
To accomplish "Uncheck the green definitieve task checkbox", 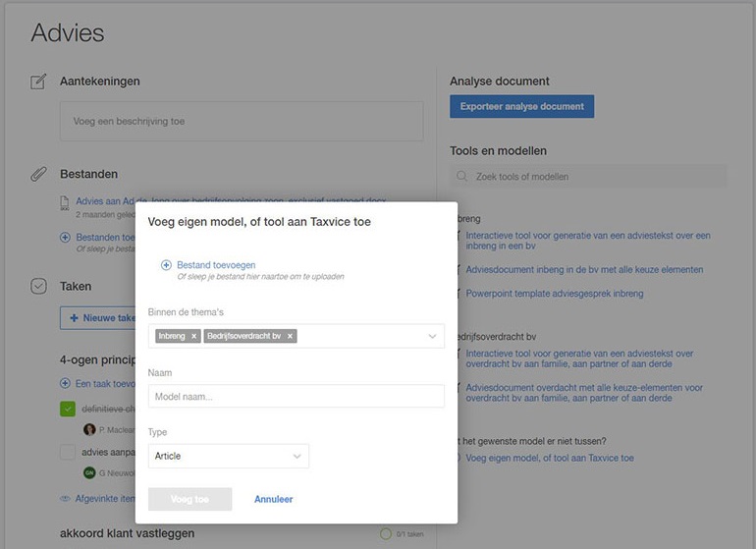I will (68, 410).
